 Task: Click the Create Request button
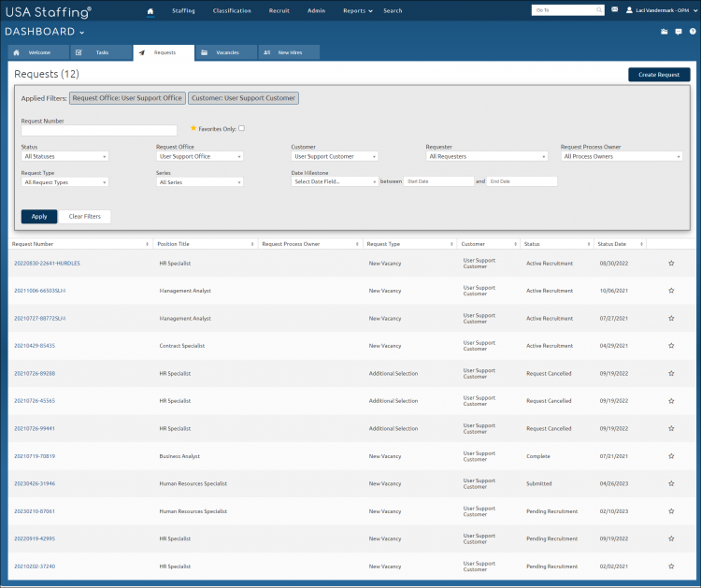[659, 75]
